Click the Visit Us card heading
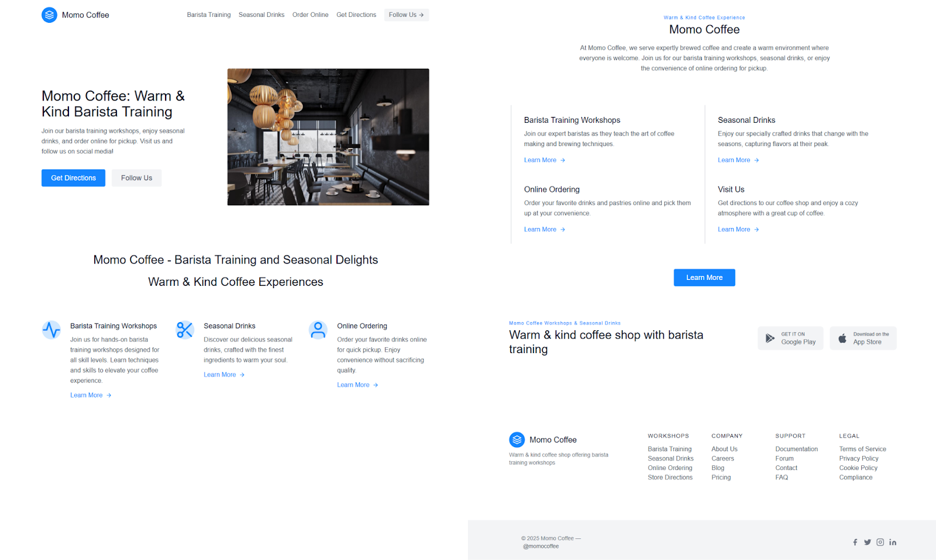This screenshot has width=936, height=560. 731,189
